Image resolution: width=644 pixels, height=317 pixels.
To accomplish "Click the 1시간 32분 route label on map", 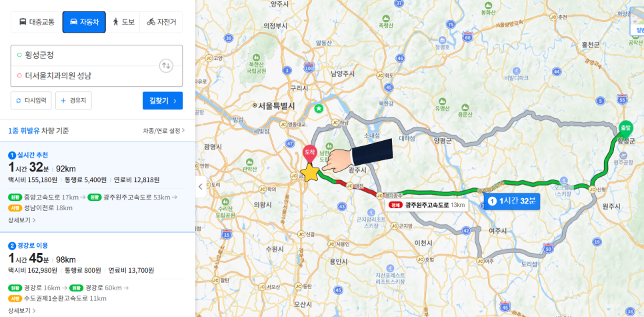I will tap(511, 201).
